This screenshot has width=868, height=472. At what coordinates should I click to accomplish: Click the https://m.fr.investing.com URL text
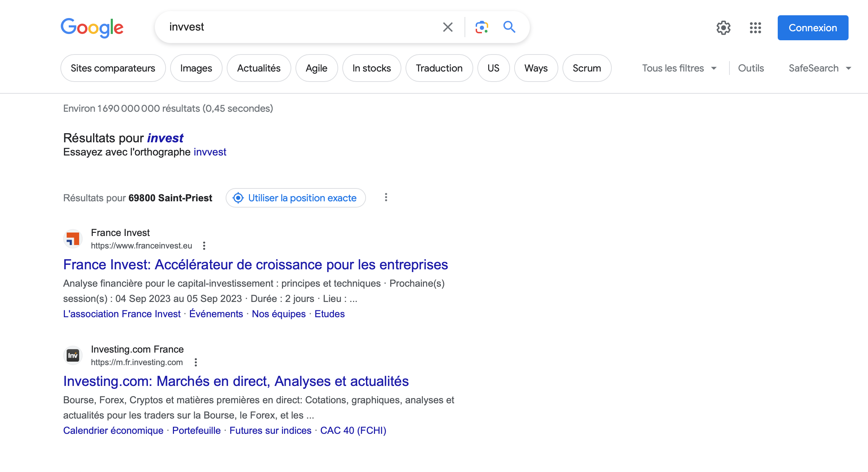coord(137,362)
